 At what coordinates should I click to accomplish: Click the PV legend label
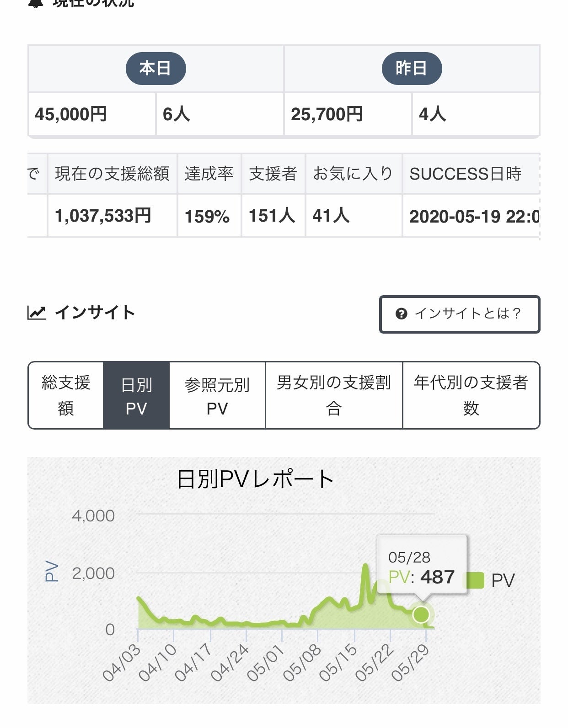point(503,580)
